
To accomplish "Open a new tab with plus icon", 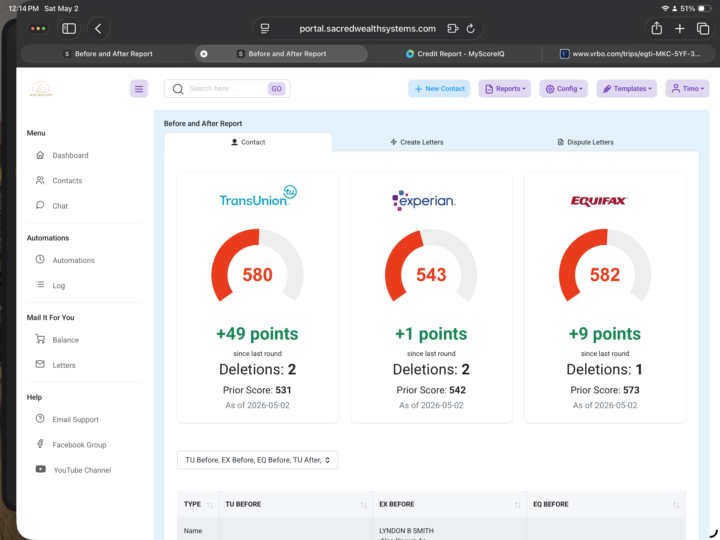I will [x=680, y=28].
